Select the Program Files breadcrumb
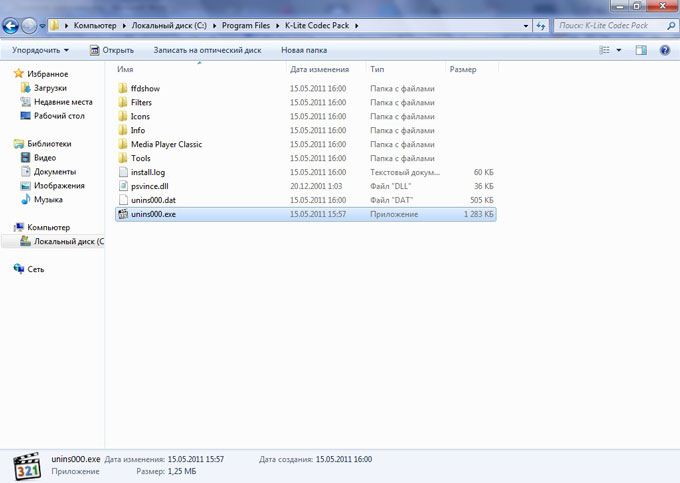This screenshot has height=483, width=680. (x=246, y=26)
